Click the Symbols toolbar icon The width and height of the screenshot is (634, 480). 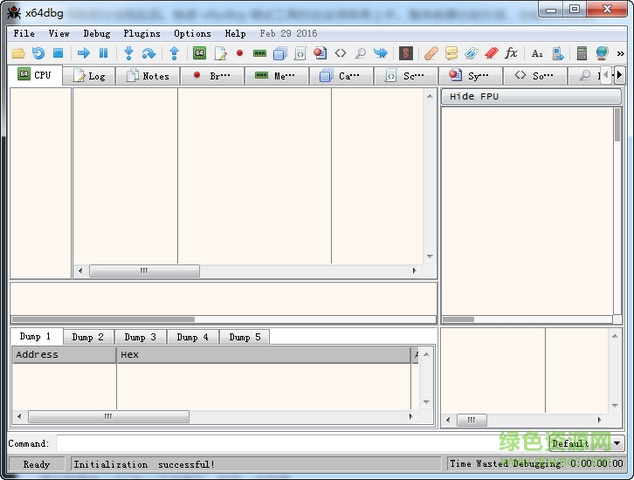[320, 53]
